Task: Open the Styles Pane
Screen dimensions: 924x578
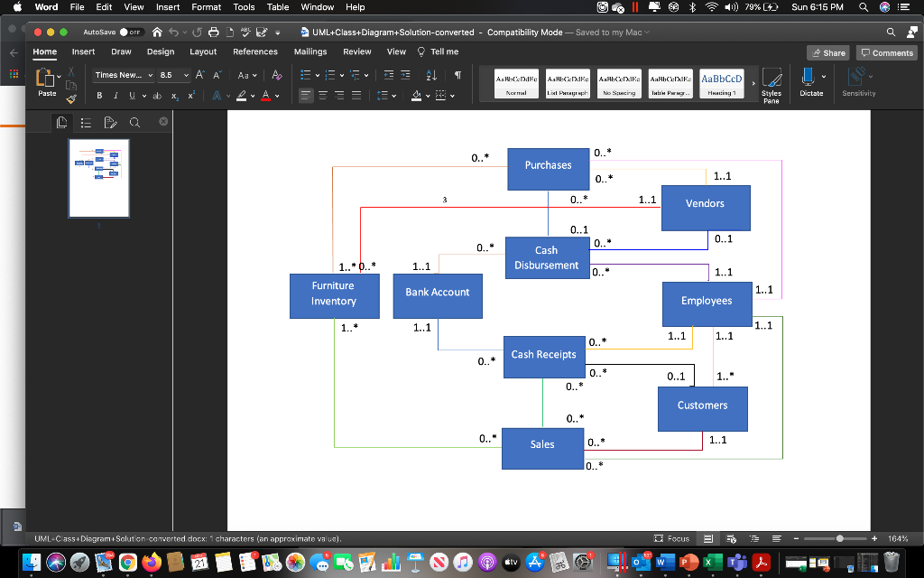Action: [x=772, y=83]
